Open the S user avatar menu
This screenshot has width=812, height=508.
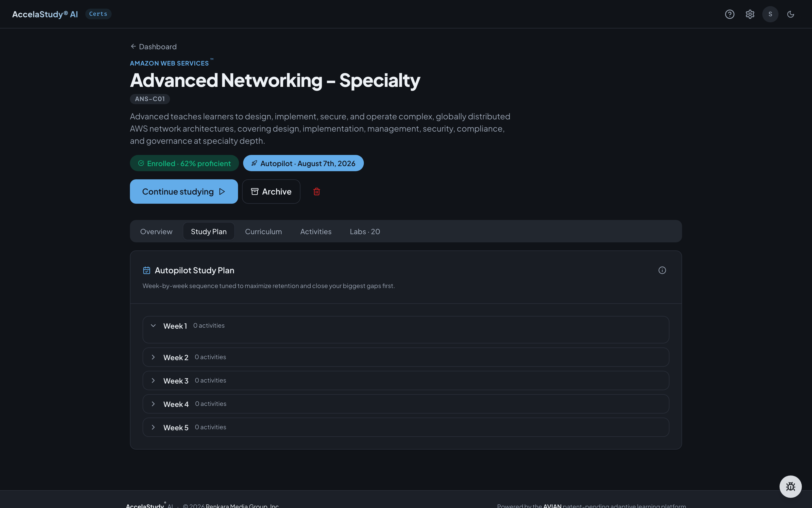tap(770, 14)
